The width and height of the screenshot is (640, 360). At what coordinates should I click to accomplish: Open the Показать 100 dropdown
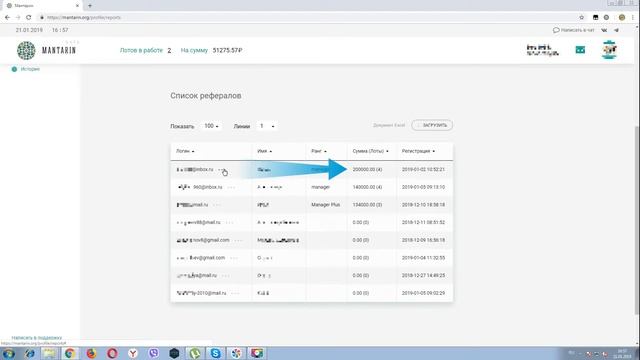click(x=211, y=126)
